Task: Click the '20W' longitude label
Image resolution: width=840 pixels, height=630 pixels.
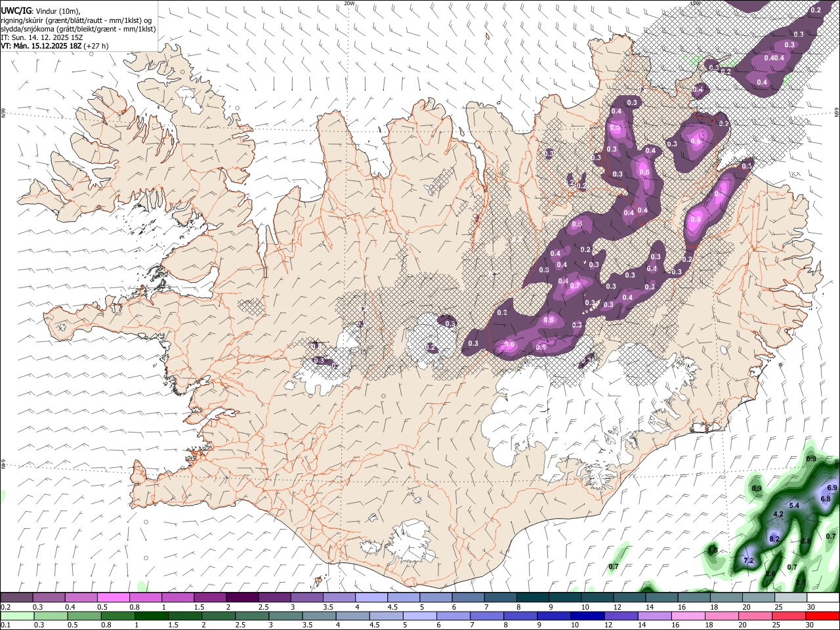Action: click(x=350, y=3)
